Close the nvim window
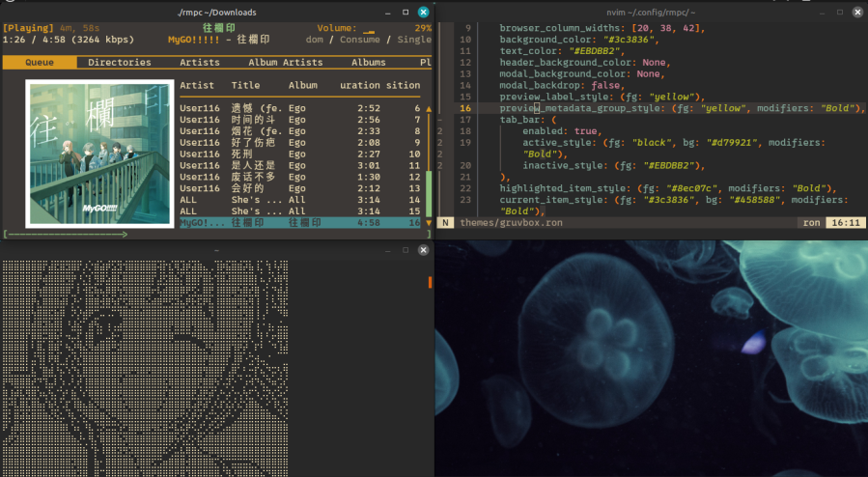Screen dimensions: 868x477 [x=857, y=13]
